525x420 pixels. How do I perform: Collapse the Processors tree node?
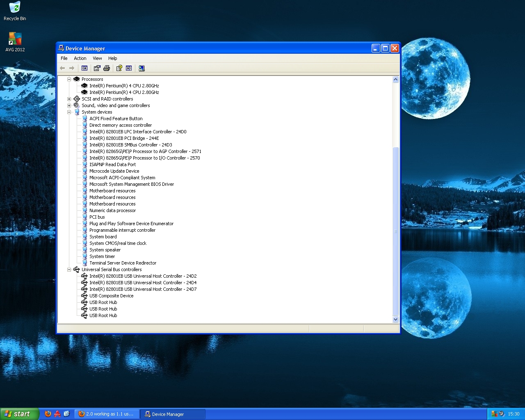pos(69,79)
